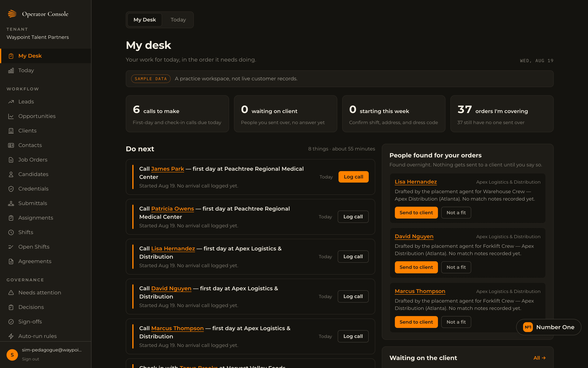
Task: Open My Desk clipboard icon in sidebar
Action: pos(11,56)
